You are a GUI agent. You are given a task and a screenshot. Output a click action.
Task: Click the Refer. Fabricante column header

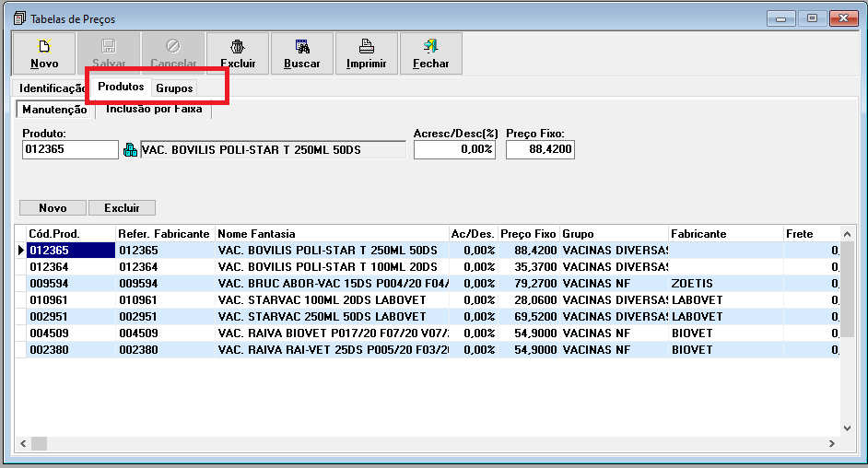point(165,233)
